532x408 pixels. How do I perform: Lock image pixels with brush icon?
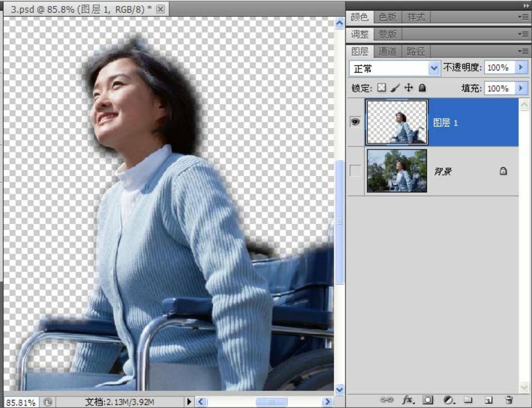pyautogui.click(x=395, y=88)
